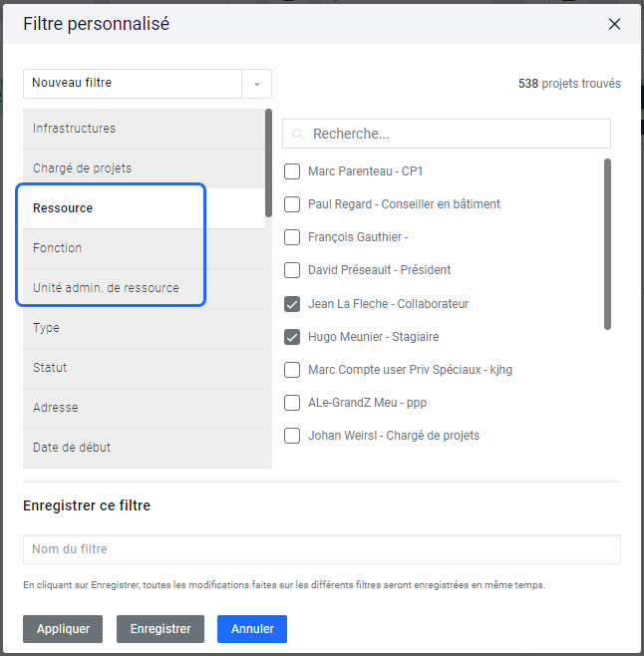Close the Filtre personnalisé dialog with X
The width and height of the screenshot is (644, 656).
point(614,24)
